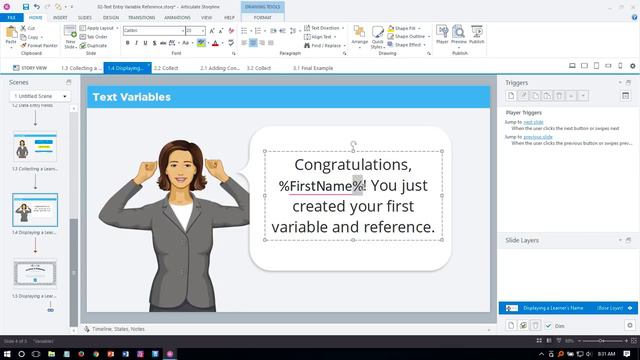
Task: Toggle strikethrough formatting
Action: click(x=163, y=43)
